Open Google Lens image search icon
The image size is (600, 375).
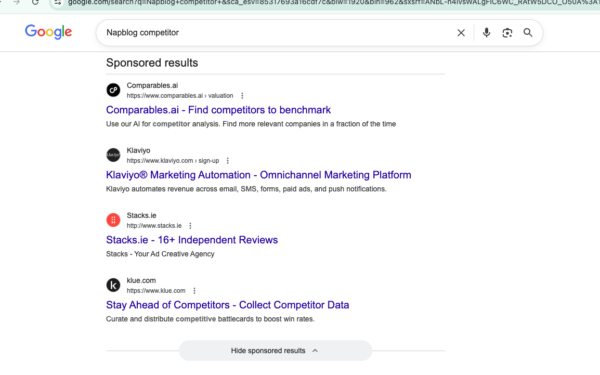point(507,33)
